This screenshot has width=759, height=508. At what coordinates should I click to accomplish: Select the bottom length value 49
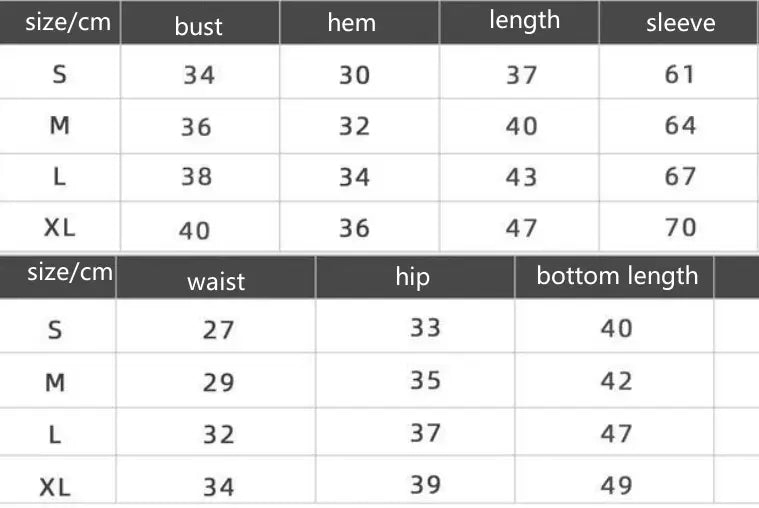[x=617, y=485]
